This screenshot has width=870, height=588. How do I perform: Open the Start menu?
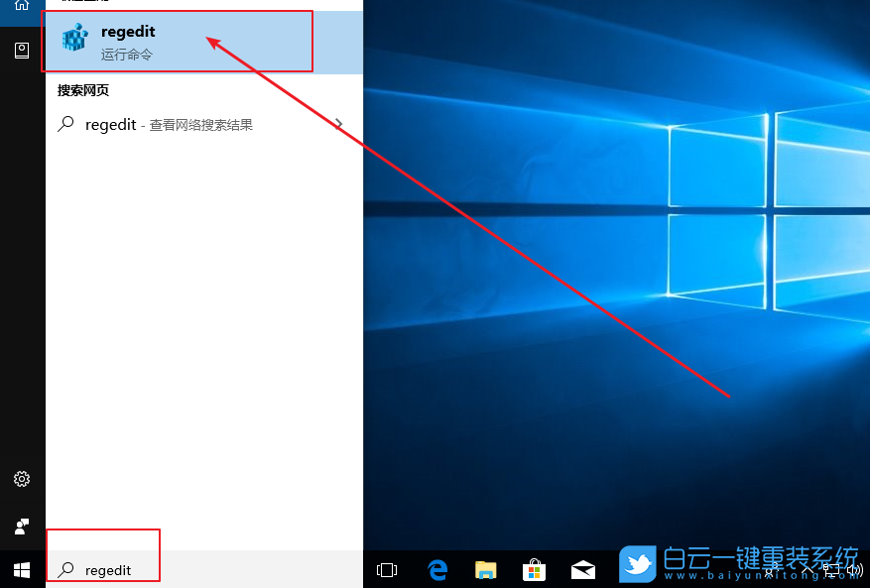tap(21, 570)
